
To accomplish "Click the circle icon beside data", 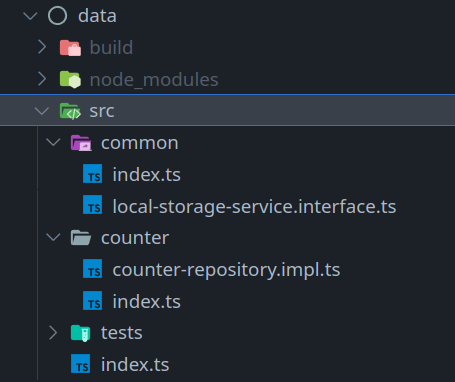I will pos(57,15).
